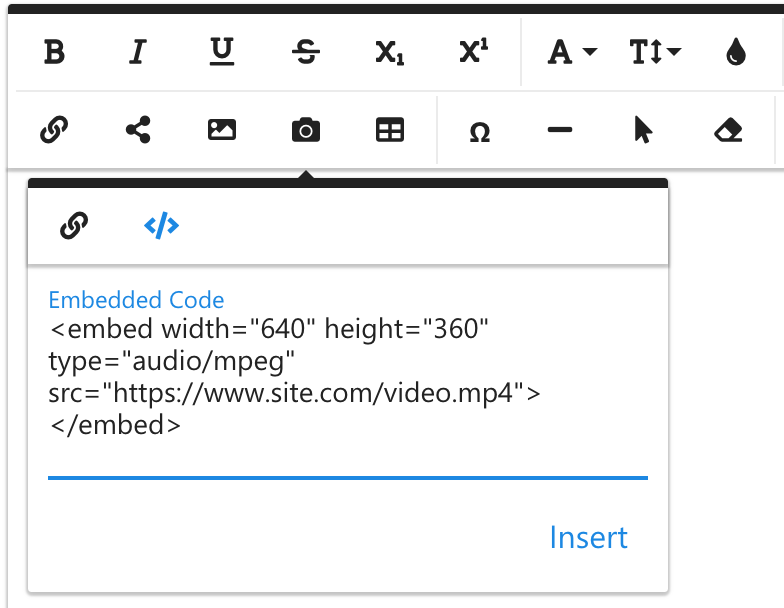The image size is (784, 608).
Task: Toggle underline formatting
Action: click(222, 52)
